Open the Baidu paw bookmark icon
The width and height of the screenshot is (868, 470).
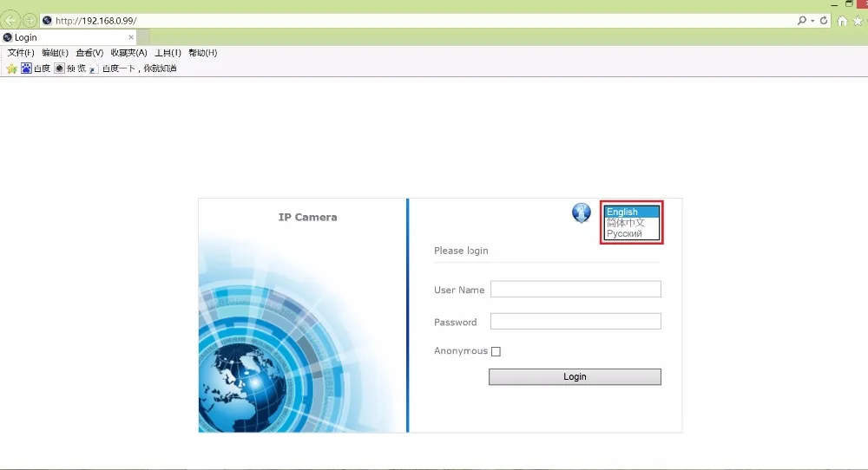click(x=26, y=68)
